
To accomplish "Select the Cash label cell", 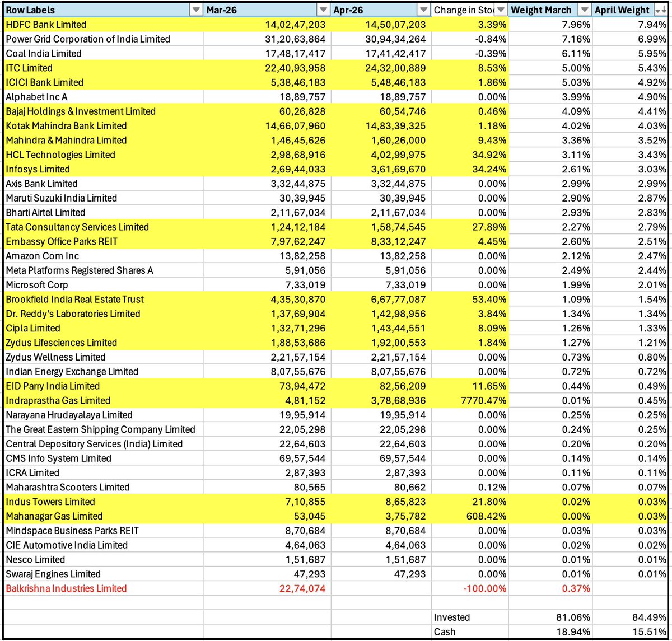I will click(470, 632).
